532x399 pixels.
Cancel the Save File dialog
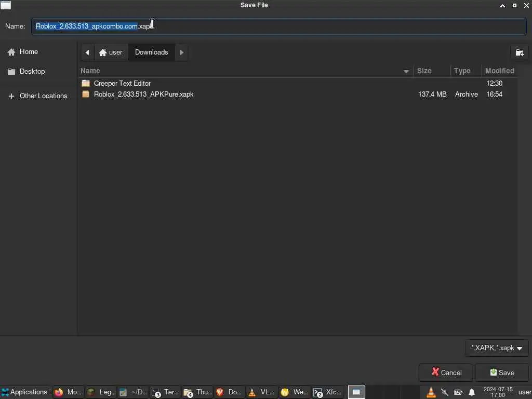tap(446, 373)
